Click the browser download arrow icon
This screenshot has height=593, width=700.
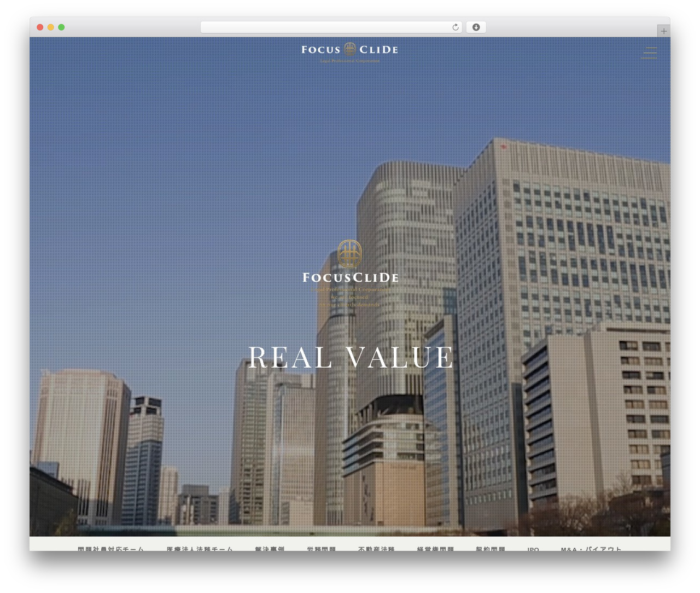tap(476, 27)
